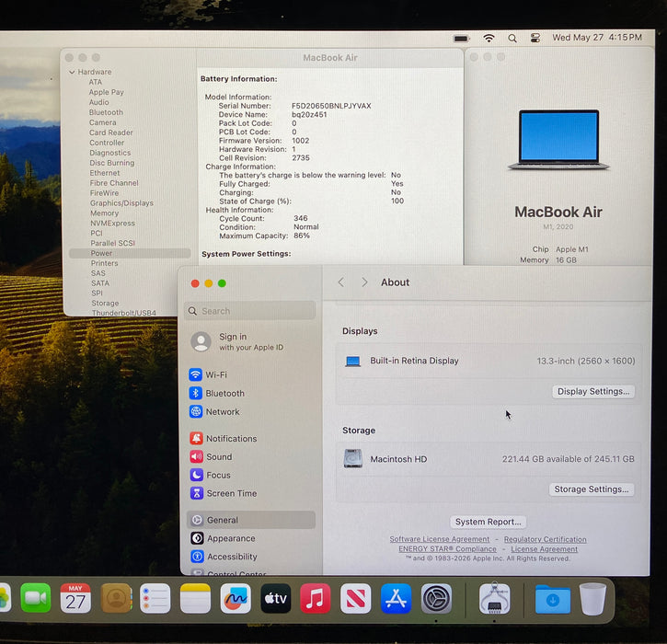Click battery icon in menu bar
The height and width of the screenshot is (644, 667).
pyautogui.click(x=461, y=39)
